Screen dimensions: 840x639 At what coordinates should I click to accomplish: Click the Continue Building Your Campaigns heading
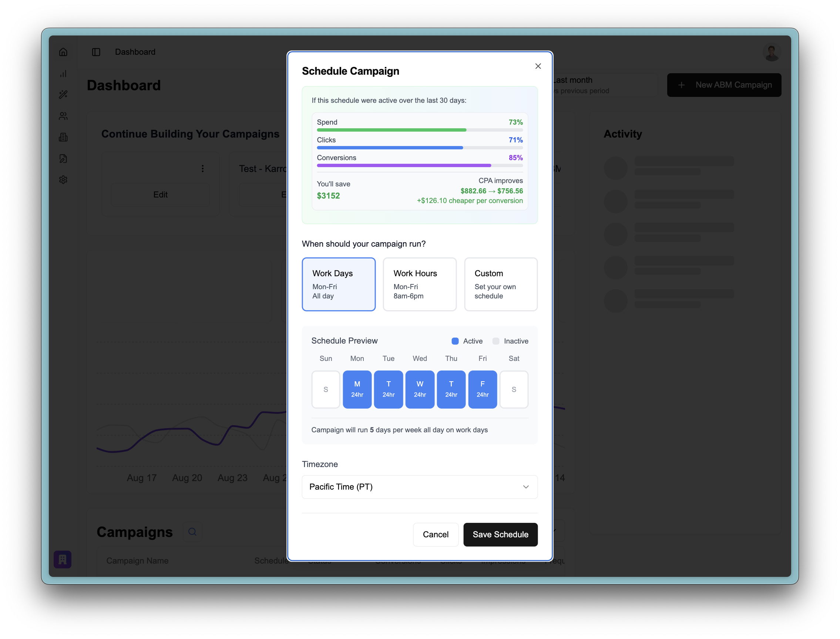[190, 134]
